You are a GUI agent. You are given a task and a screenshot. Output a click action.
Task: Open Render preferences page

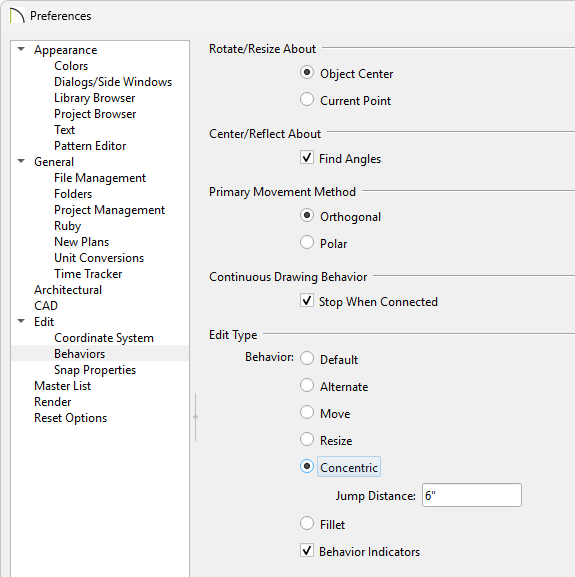[x=53, y=402]
